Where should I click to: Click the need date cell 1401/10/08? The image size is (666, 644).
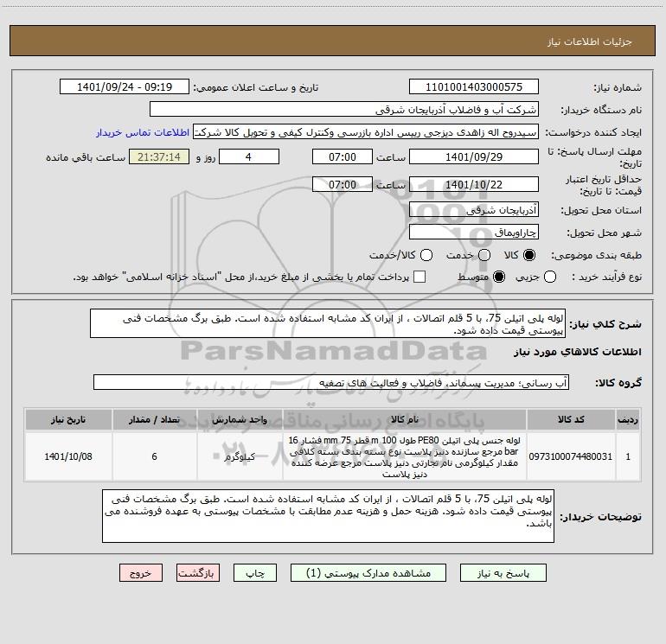pos(68,456)
